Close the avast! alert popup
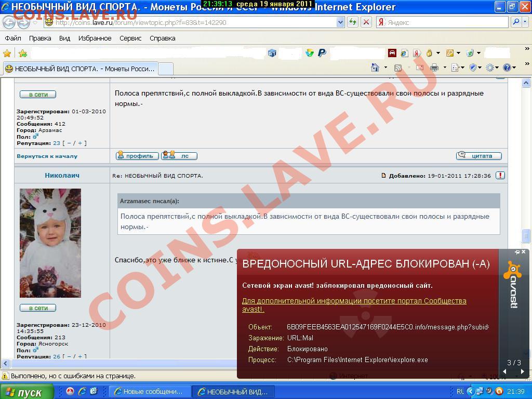Screen dimensions: 532x399 coord(524,252)
